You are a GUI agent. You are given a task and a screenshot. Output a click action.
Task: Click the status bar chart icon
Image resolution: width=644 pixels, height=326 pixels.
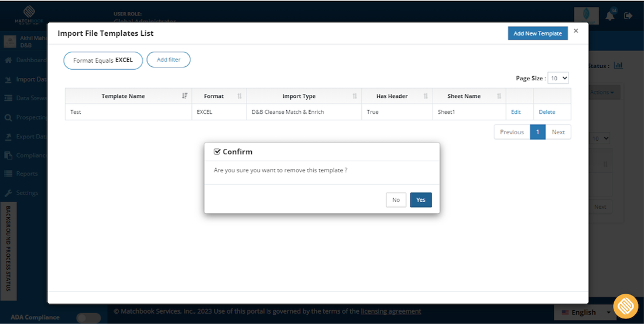coord(618,65)
